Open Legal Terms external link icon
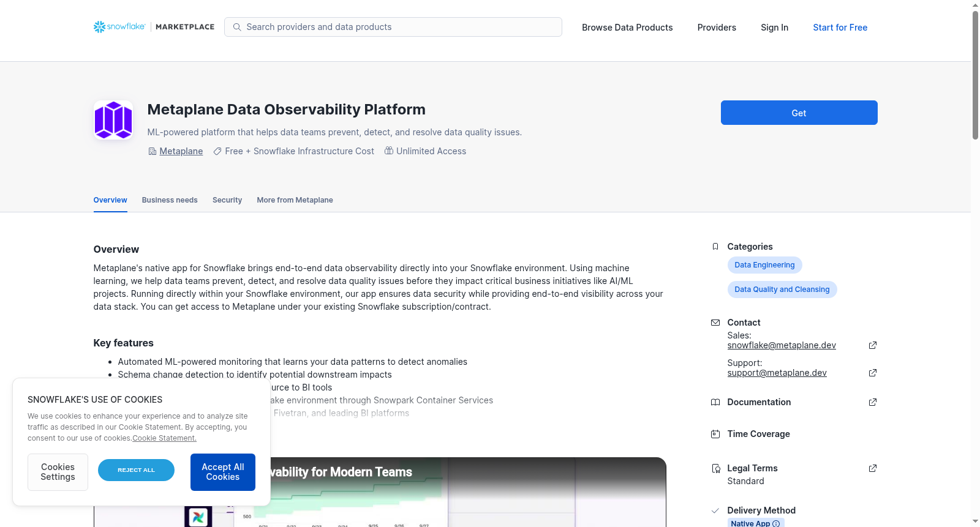This screenshot has width=980, height=527. (x=873, y=468)
